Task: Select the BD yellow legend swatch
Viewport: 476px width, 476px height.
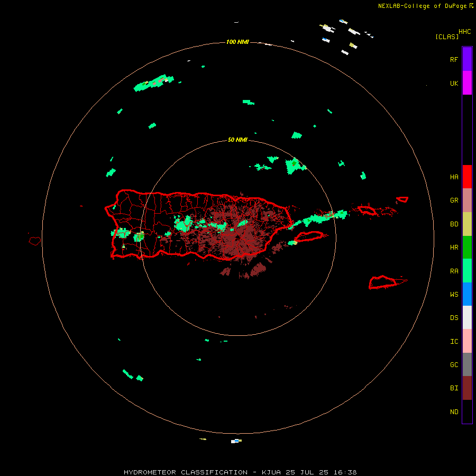Action: pyautogui.click(x=467, y=224)
